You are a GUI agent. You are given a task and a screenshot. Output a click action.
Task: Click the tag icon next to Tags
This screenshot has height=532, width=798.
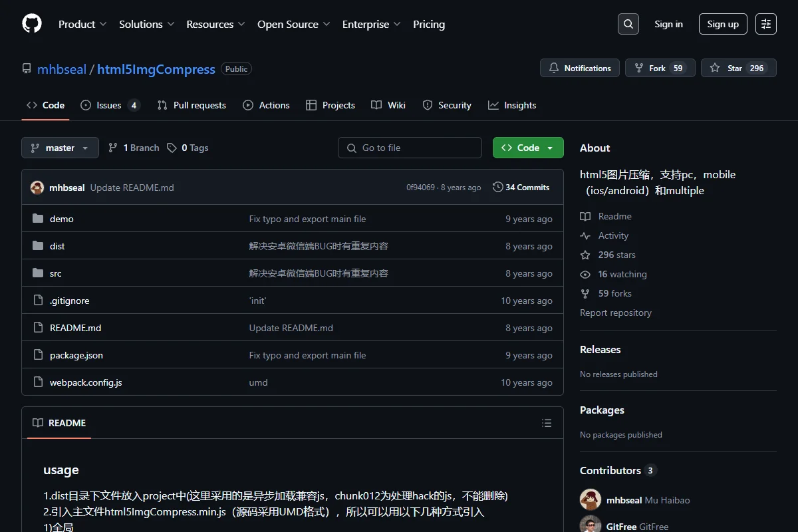172,148
